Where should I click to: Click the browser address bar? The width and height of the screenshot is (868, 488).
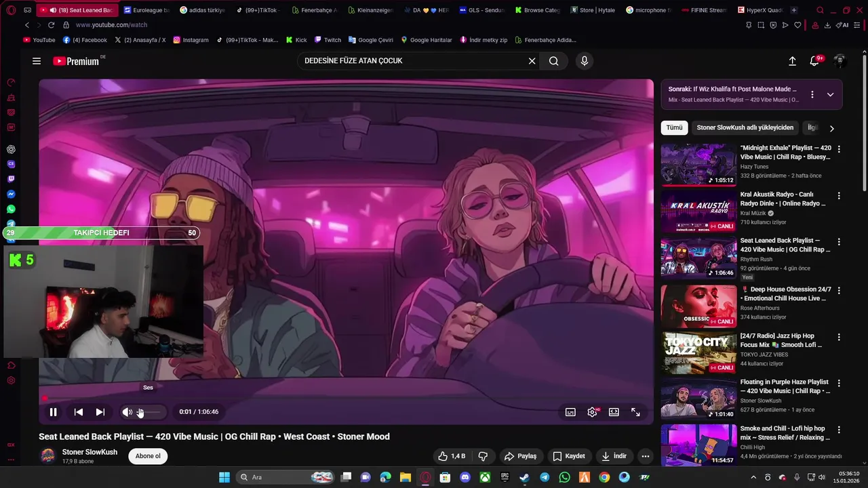pos(400,25)
